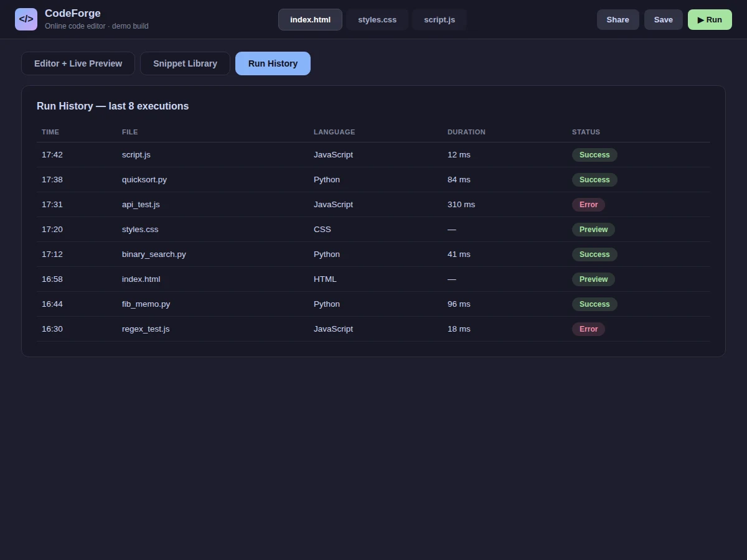Image resolution: width=747 pixels, height=560 pixels.
Task: Select the binary_search.py history row
Action: [x=373, y=254]
